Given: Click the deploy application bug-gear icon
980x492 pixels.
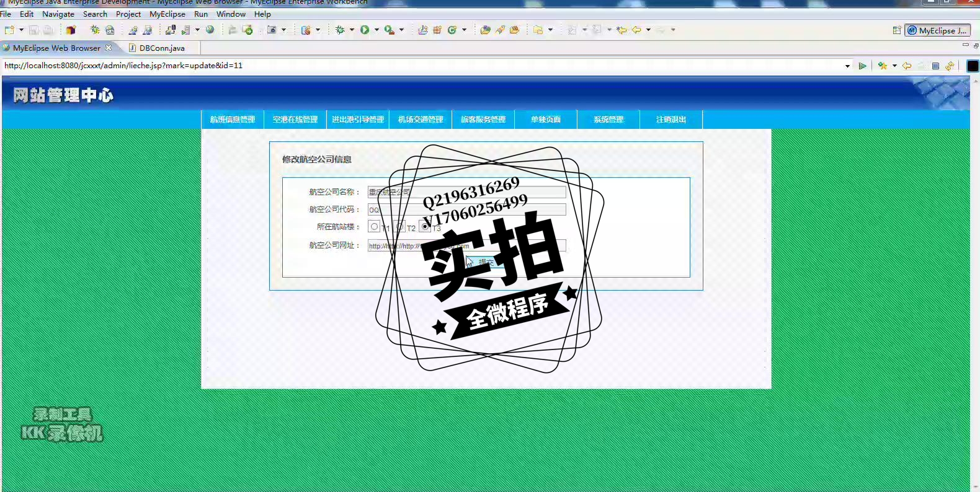Looking at the screenshot, I should [95, 30].
